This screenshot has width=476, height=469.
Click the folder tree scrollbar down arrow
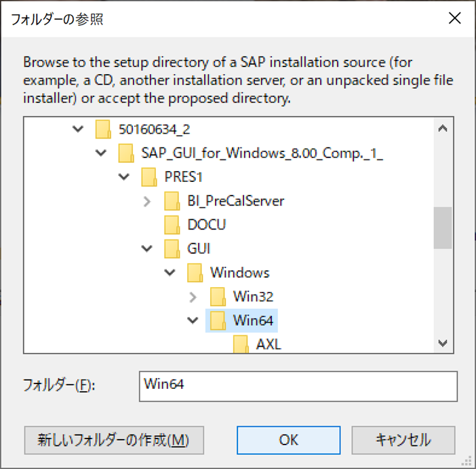(443, 343)
